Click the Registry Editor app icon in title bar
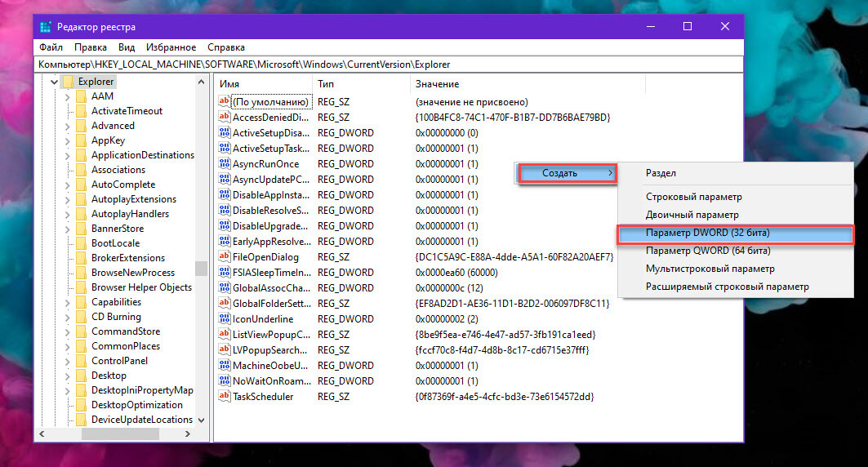 tap(46, 27)
